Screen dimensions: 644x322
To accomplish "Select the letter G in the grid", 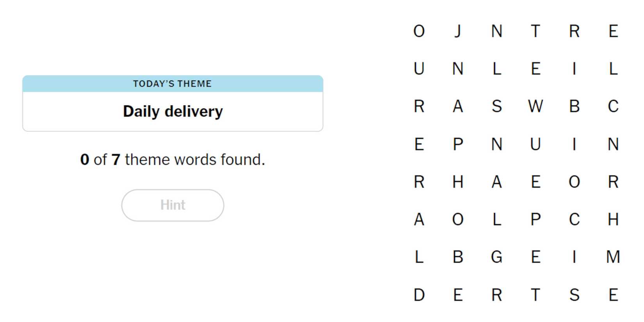I will click(496, 257).
